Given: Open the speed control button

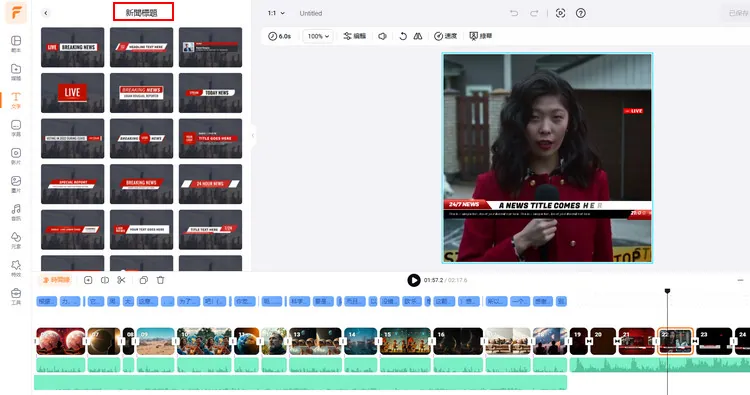Looking at the screenshot, I should 445,36.
